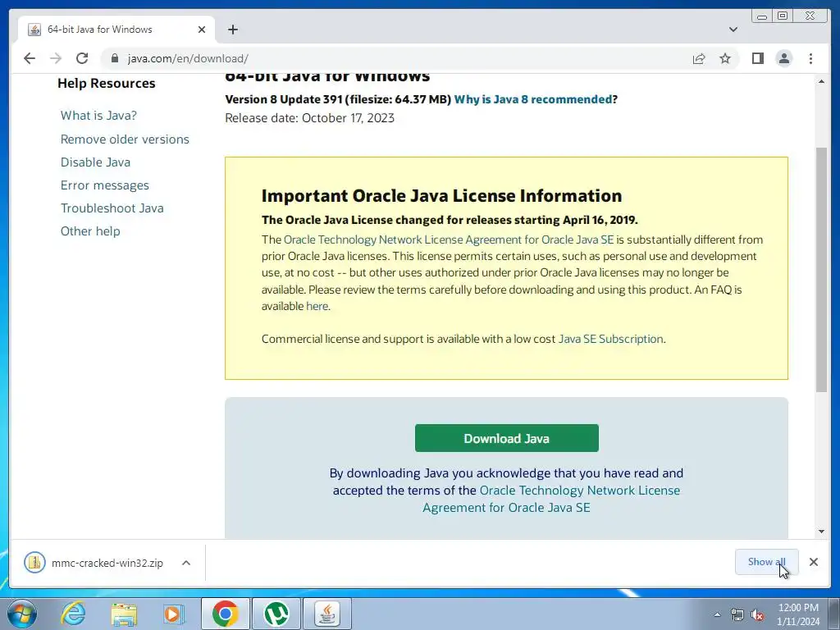840x630 pixels.
Task: Open Windows Explorer folder icon in taskbar
Action: click(x=124, y=614)
